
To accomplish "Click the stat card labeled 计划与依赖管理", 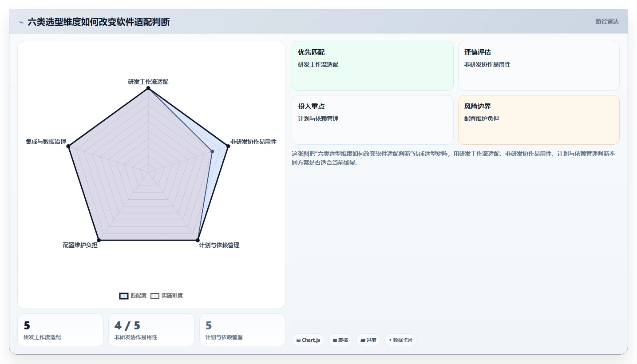I will (x=242, y=330).
